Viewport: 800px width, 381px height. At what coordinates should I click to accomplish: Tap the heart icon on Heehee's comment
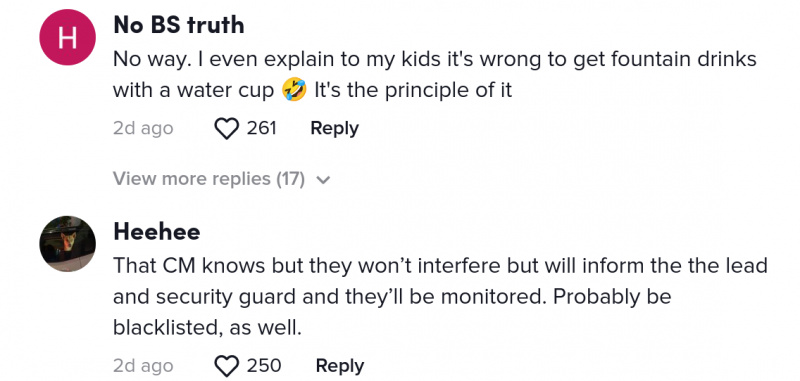(227, 366)
